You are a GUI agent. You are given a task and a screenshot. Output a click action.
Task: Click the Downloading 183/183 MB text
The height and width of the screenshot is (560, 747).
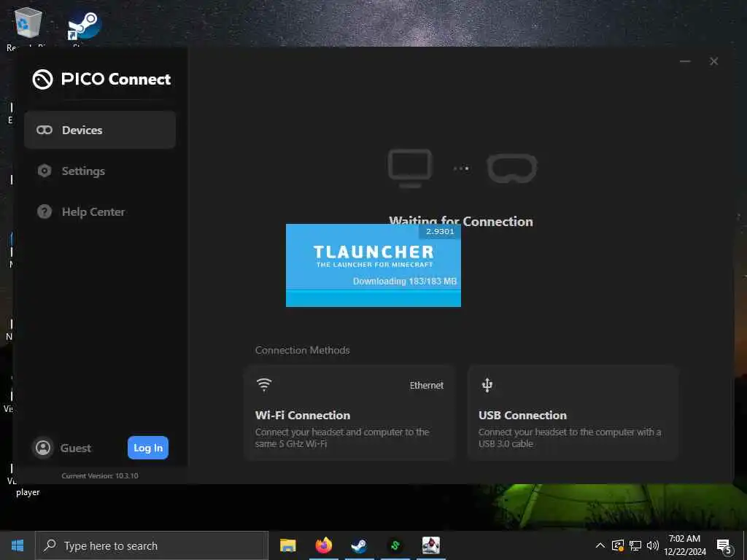tap(404, 281)
